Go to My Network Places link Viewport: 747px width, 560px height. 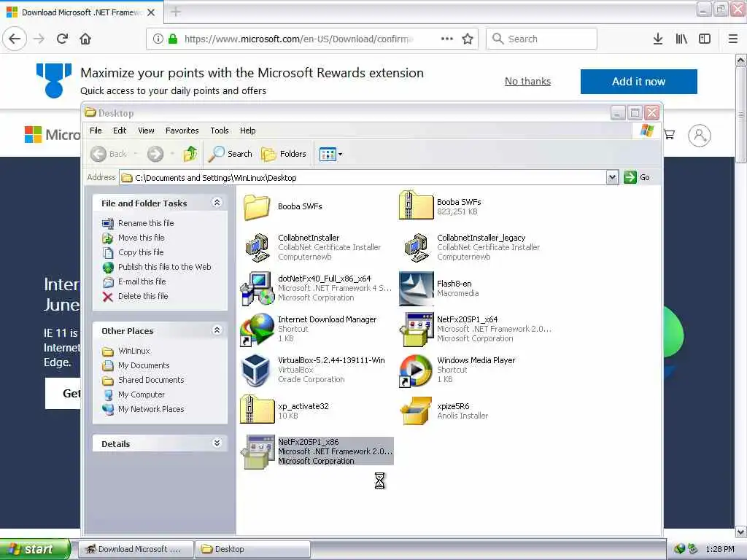click(151, 409)
